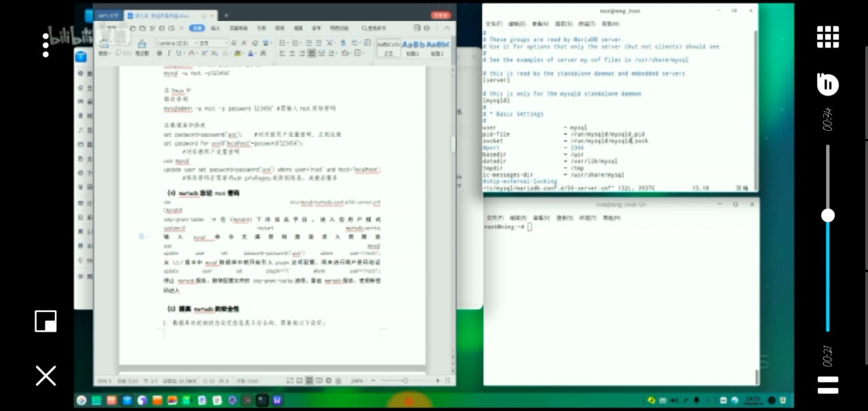Click the bulleted list icon
Image resolution: width=868 pixels, height=411 pixels.
click(x=283, y=43)
